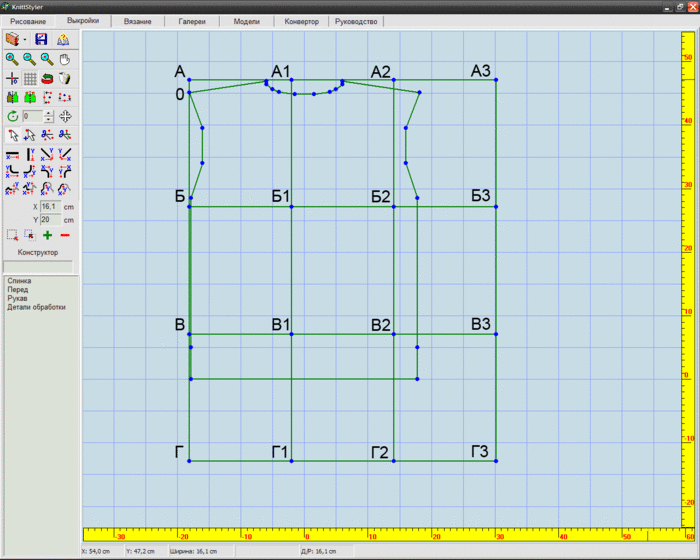This screenshot has width=700, height=560.
Task: Toggle the grid display button
Action: click(30, 79)
